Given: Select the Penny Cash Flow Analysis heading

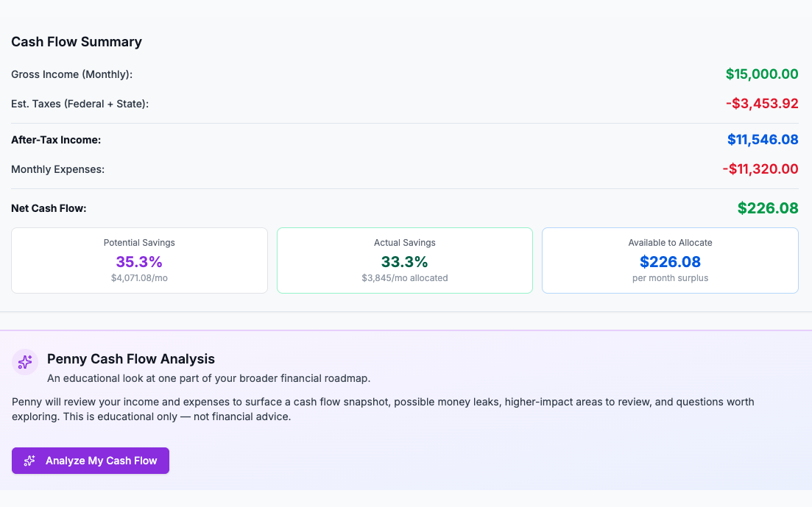Looking at the screenshot, I should tap(131, 359).
